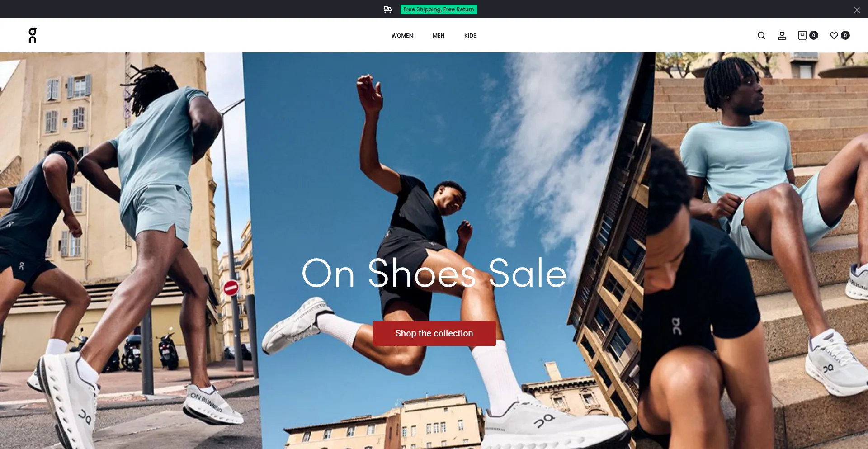
Task: Click the Free Shipping, Free Return label
Action: coord(439,9)
